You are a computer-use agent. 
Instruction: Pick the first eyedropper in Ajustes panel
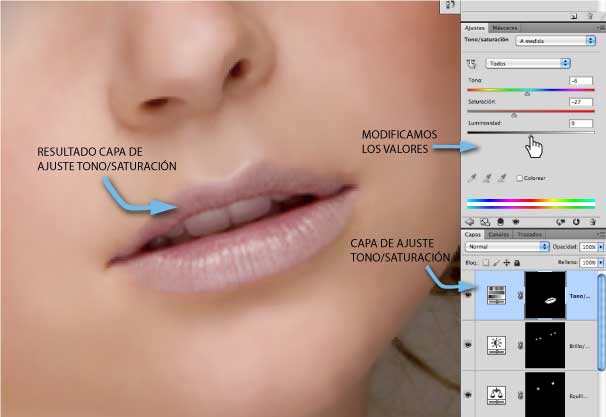pos(472,178)
